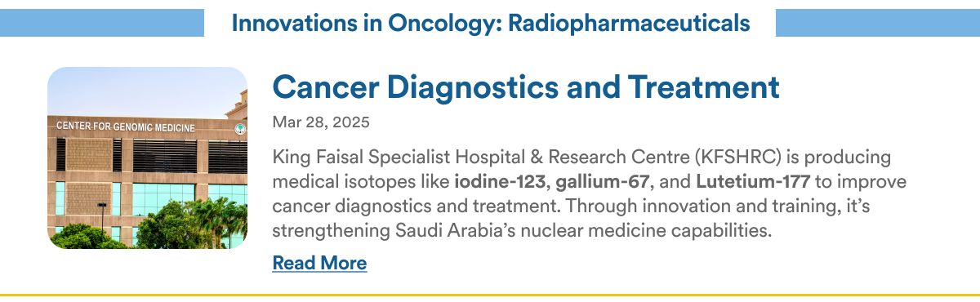The width and height of the screenshot is (980, 302).
Task: Click the bold iodine-123 term
Action: pos(501,180)
